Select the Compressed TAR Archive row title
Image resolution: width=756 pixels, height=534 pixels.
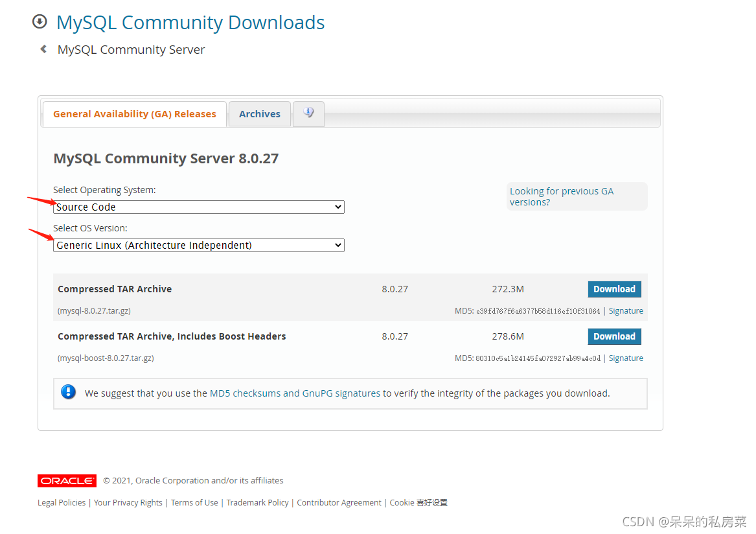[x=115, y=289]
